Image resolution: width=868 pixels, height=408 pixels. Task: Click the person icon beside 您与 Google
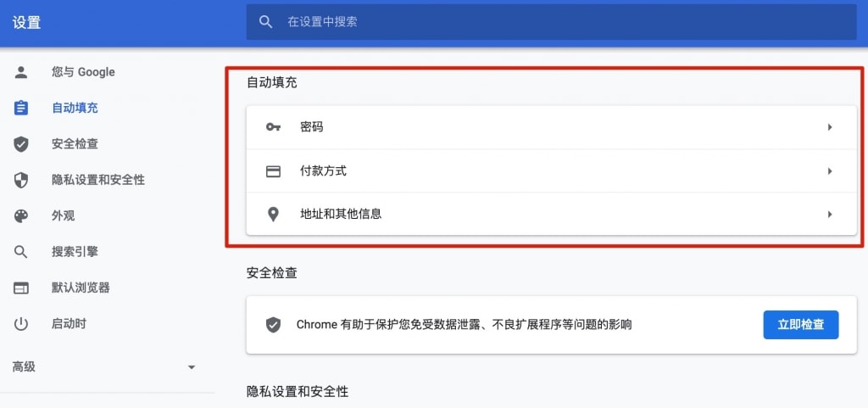point(21,72)
